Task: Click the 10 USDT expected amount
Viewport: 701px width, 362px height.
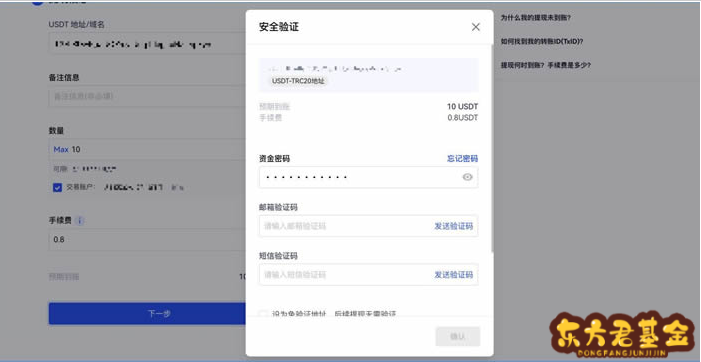Action: coord(462,106)
